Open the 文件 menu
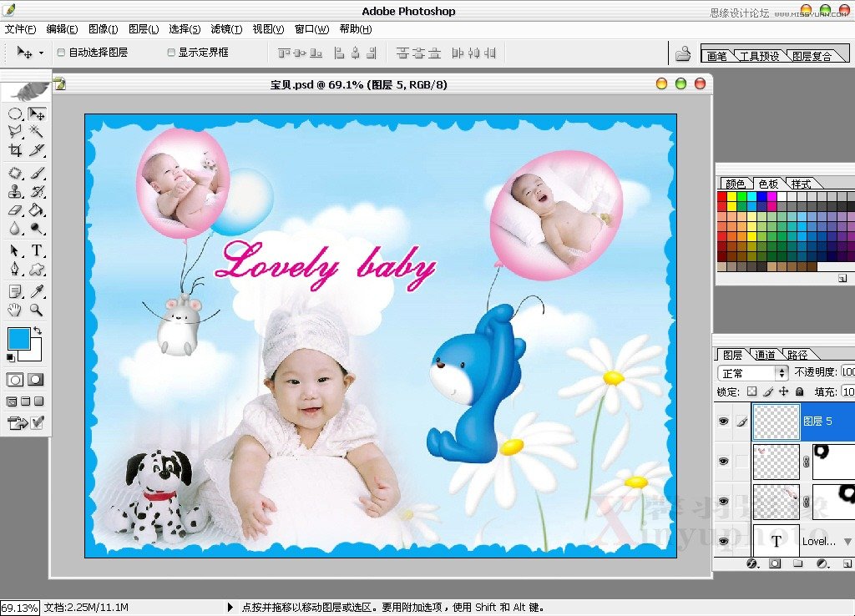 (20, 29)
